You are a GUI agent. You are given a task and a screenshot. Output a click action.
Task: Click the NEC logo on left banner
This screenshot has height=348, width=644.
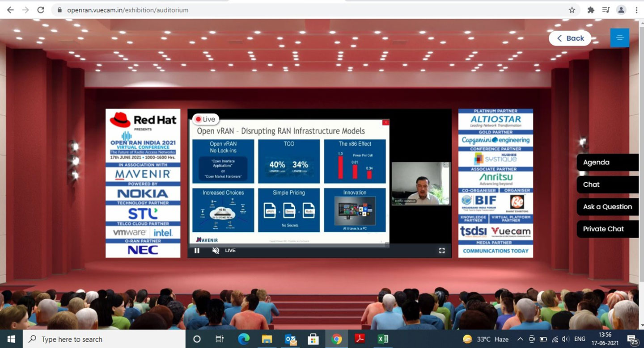tap(143, 250)
